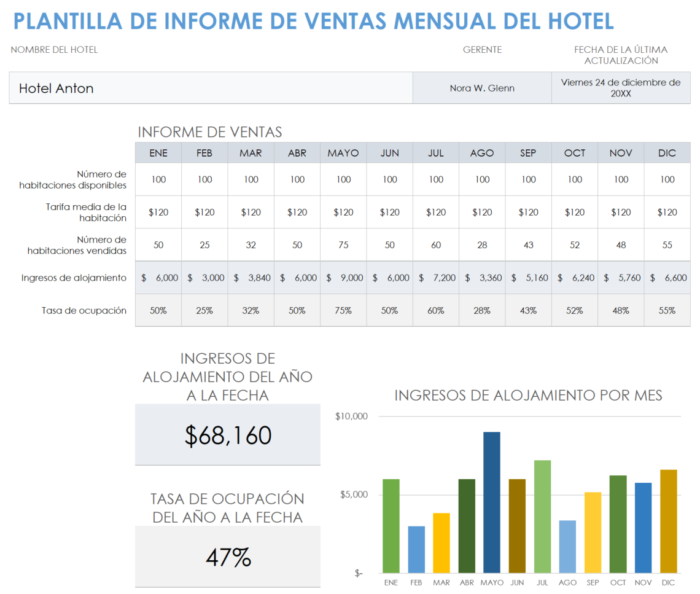Click the $68,160 year-to-date revenue box

228,434
